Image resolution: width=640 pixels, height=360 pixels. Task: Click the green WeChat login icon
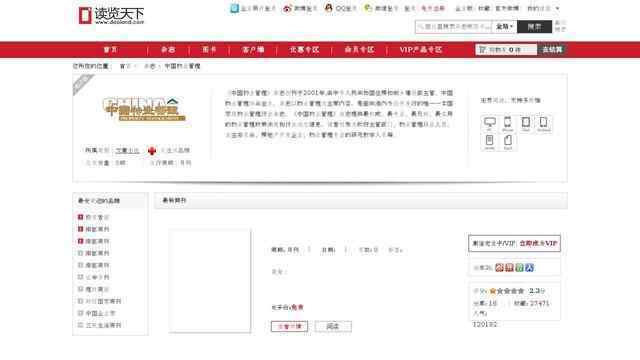pos(368,8)
